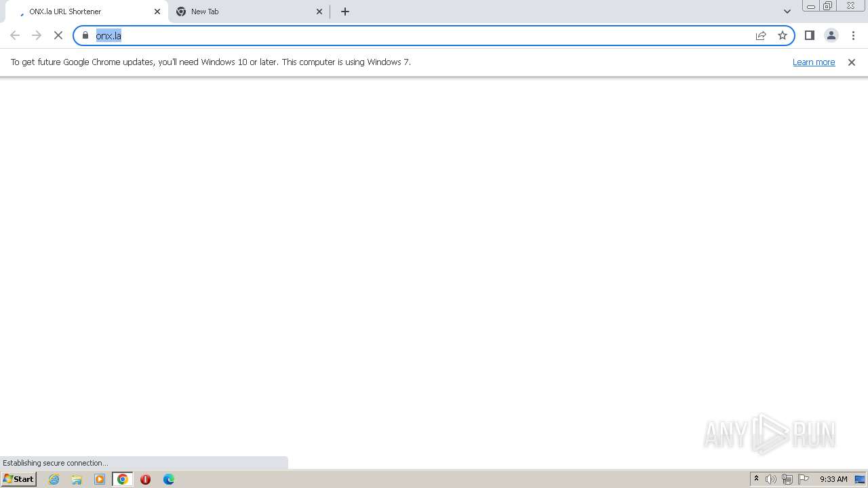Share this page icon
This screenshot has width=868, height=488.
[x=761, y=35]
